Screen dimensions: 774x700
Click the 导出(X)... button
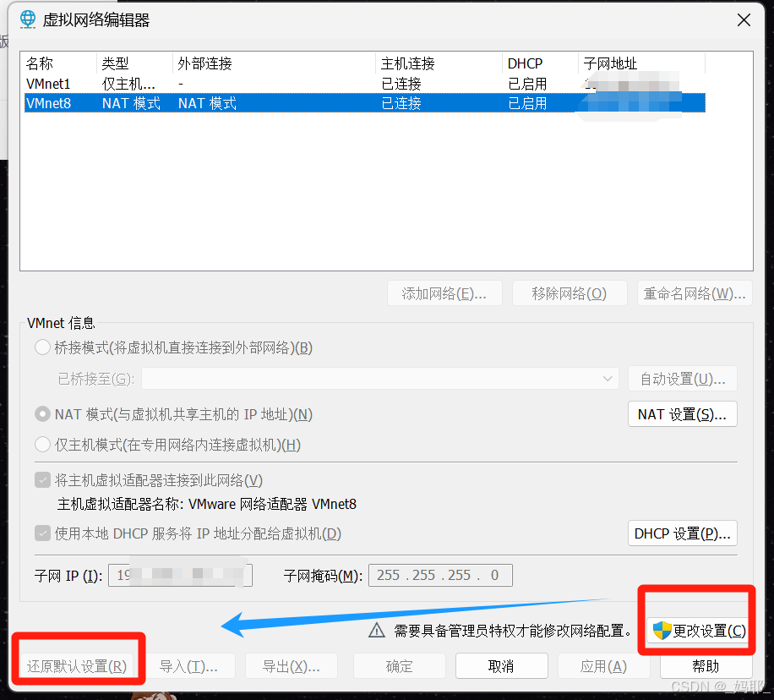(292, 666)
